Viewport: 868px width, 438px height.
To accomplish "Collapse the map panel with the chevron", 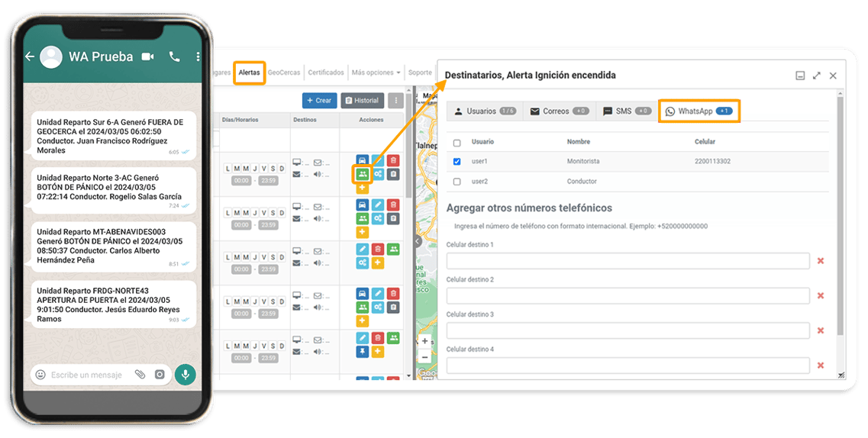I will tap(418, 241).
